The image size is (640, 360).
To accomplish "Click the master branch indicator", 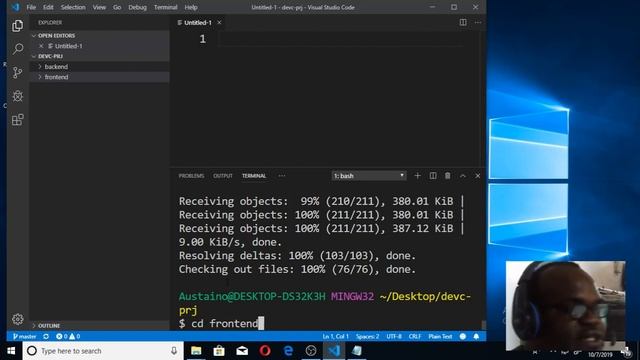I will pyautogui.click(x=24, y=336).
